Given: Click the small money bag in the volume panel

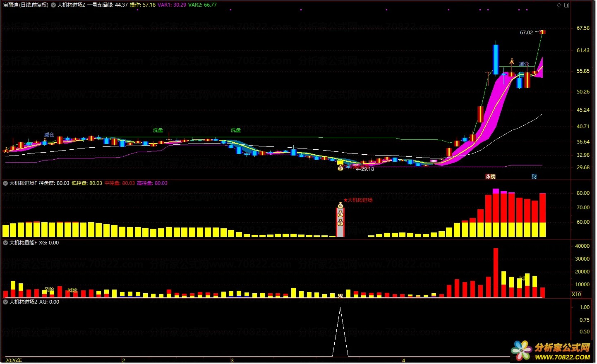Looking at the screenshot, I should click(340, 296).
